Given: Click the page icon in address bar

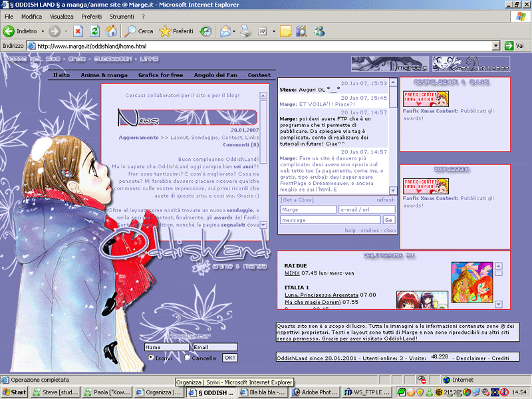Looking at the screenshot, I should [31, 46].
